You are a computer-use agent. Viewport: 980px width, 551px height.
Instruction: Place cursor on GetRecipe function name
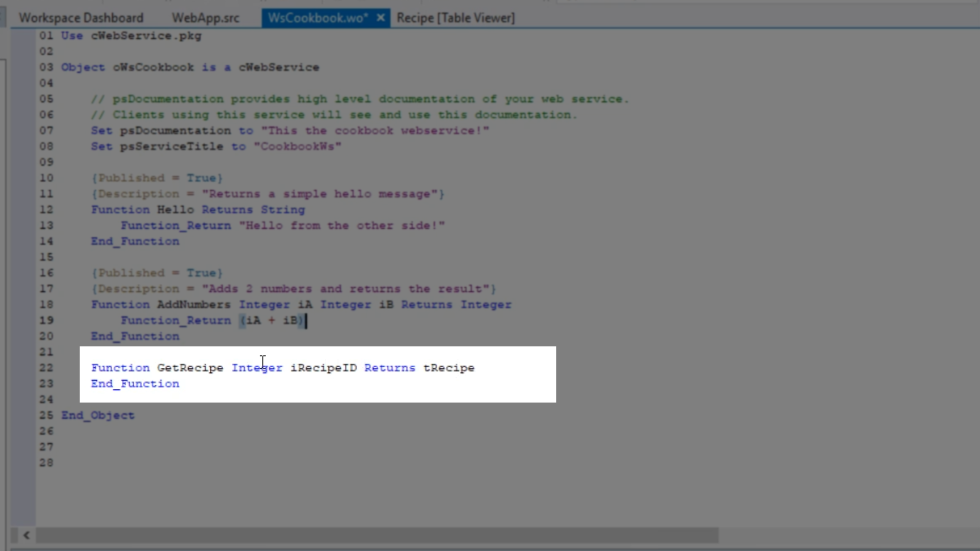190,368
